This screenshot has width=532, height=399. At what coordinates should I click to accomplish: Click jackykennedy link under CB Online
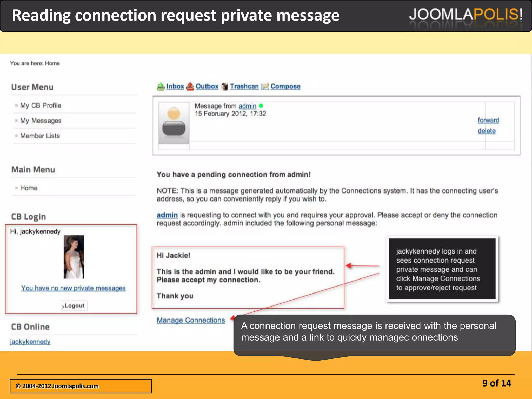tap(30, 342)
